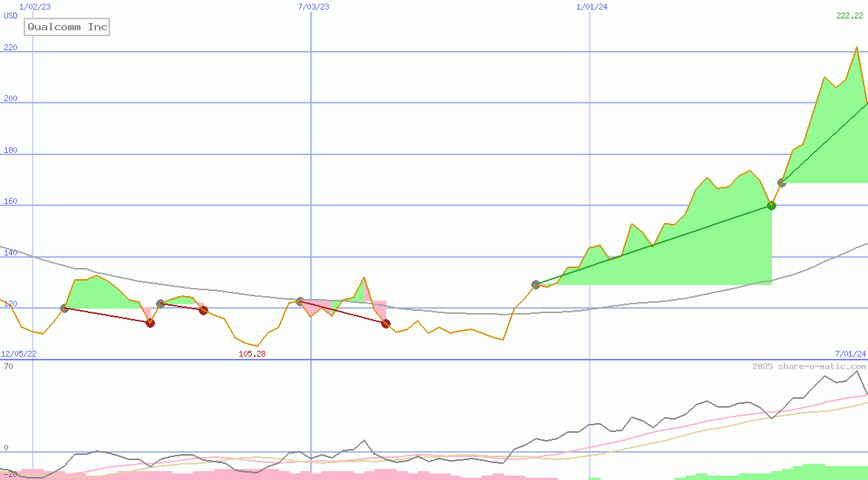Viewport: 868px width, 480px height.
Task: Select the green buy marker near 160 level
Action: [772, 206]
